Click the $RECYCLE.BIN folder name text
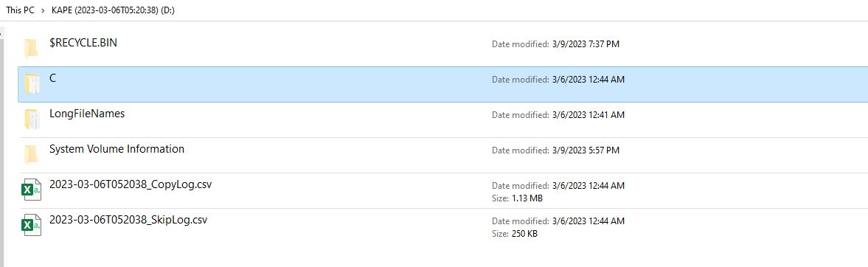868x267 pixels. pyautogui.click(x=83, y=44)
